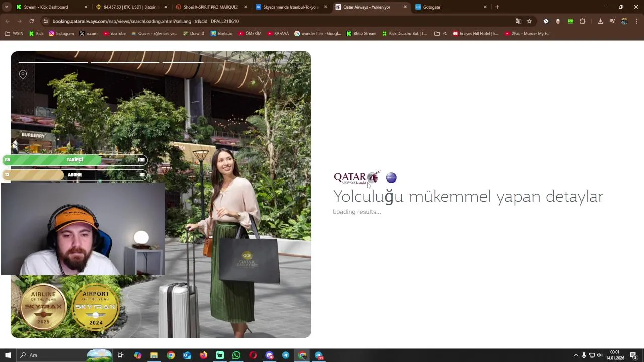644x362 pixels.
Task: Open the Instagram bookmark
Action: pyautogui.click(x=61, y=34)
